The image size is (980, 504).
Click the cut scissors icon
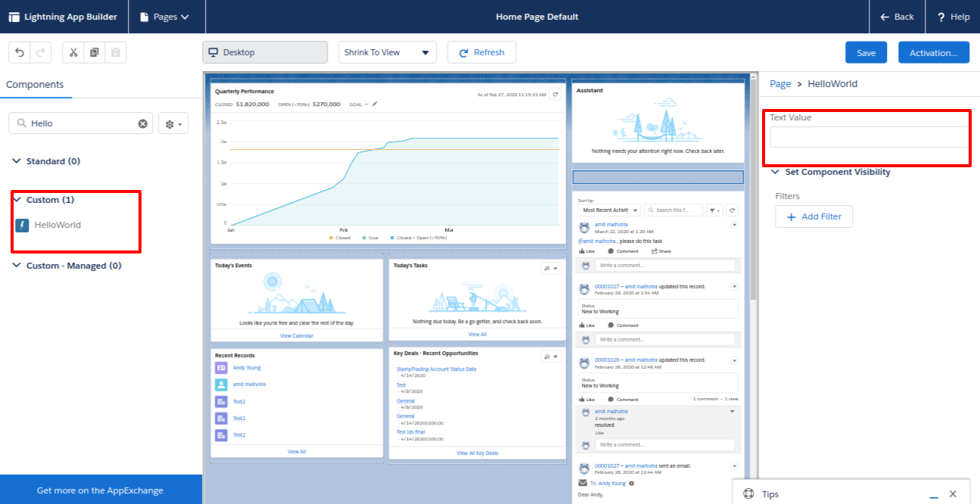coord(73,52)
